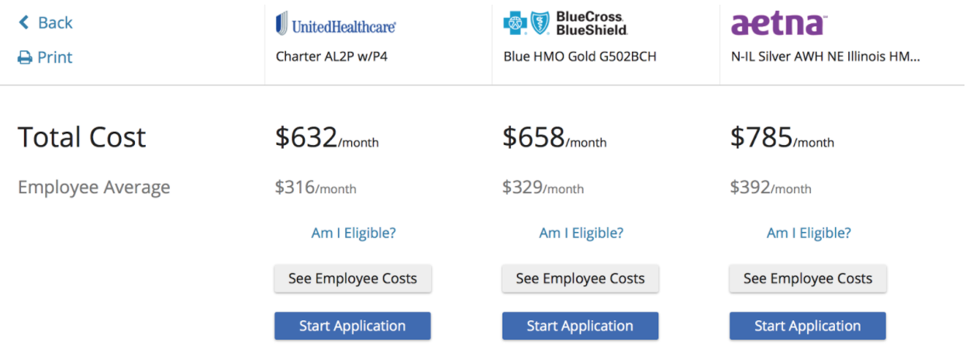Image resolution: width=980 pixels, height=349 pixels.
Task: Start Application for Charter AL2P plan
Action: click(353, 326)
